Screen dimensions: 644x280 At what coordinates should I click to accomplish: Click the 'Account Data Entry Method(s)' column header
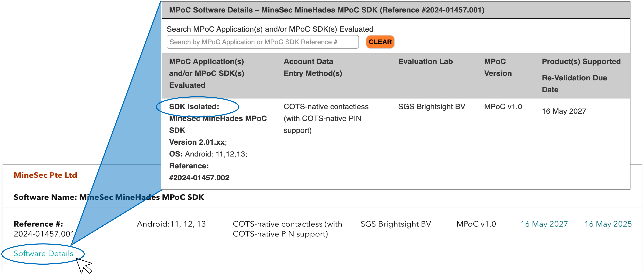click(313, 67)
